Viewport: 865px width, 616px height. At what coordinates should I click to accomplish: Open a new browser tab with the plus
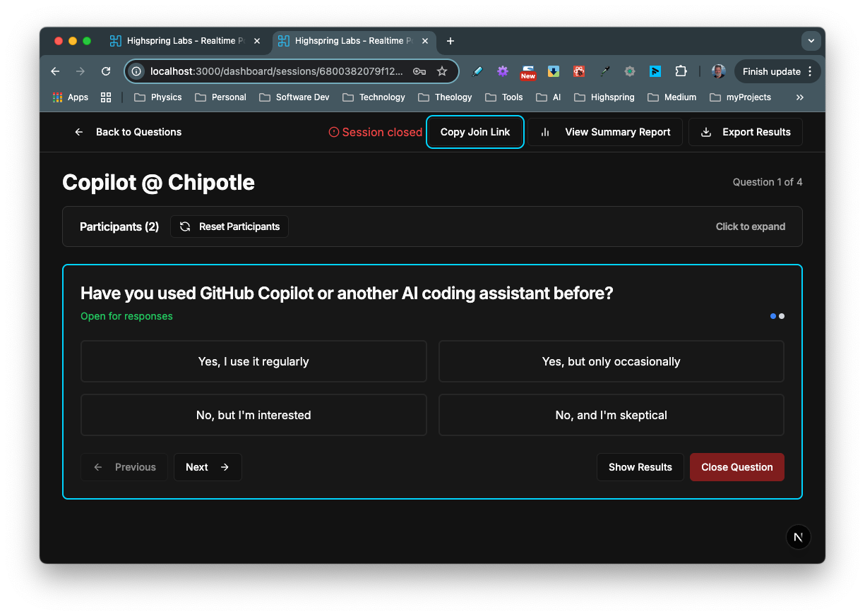click(x=451, y=42)
